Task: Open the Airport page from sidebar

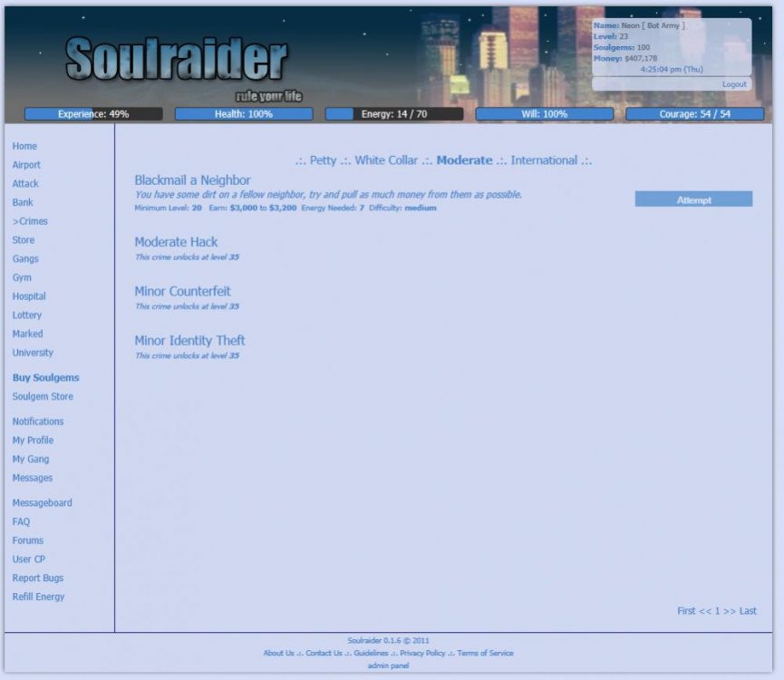Action: pos(26,165)
